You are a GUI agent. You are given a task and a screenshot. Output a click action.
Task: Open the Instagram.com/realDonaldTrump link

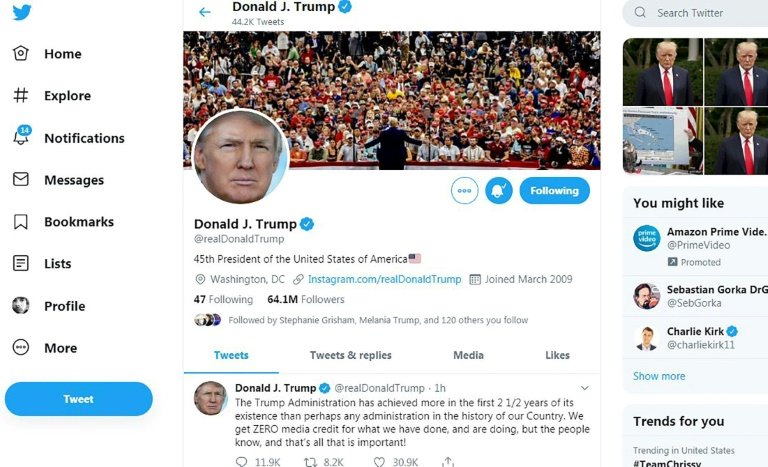[384, 279]
